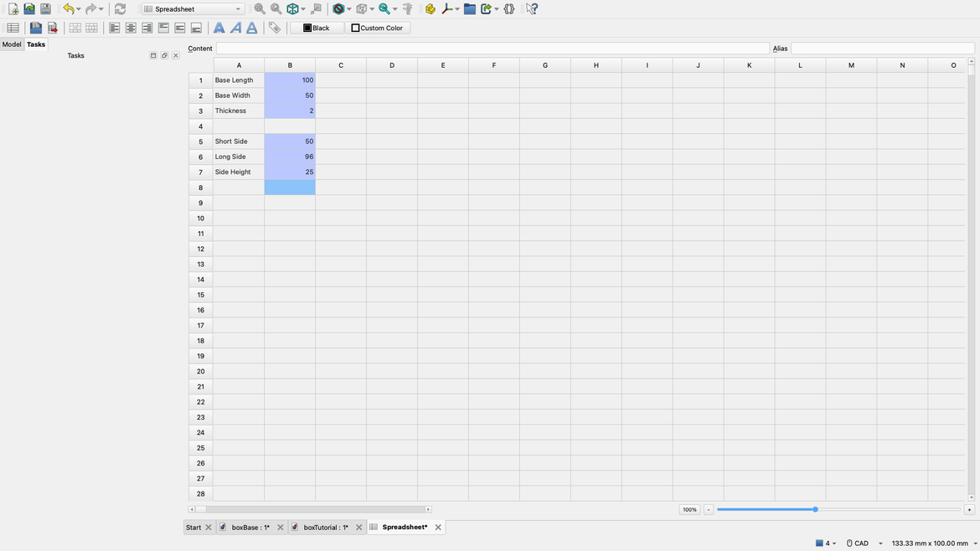Open the zoom tools dropdown arrow

[395, 8]
